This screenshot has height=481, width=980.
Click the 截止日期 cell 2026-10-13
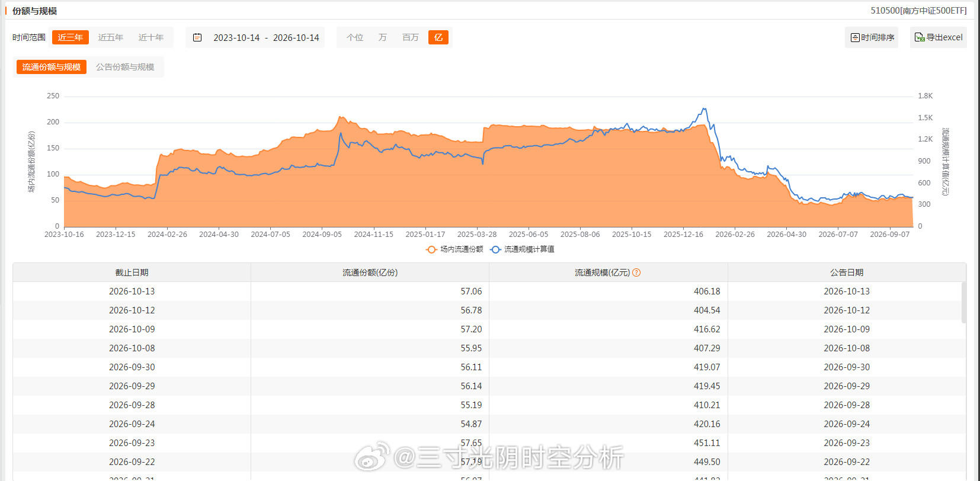pos(132,291)
